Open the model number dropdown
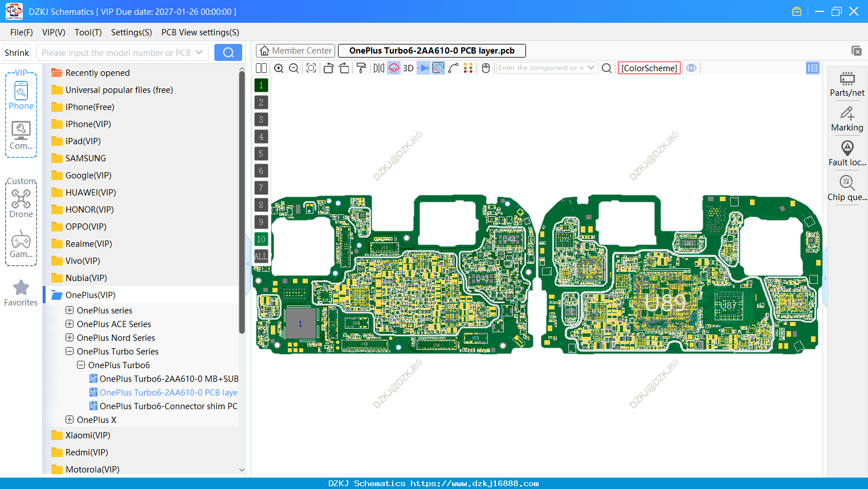Screen dimensions: 868x489 199,52
